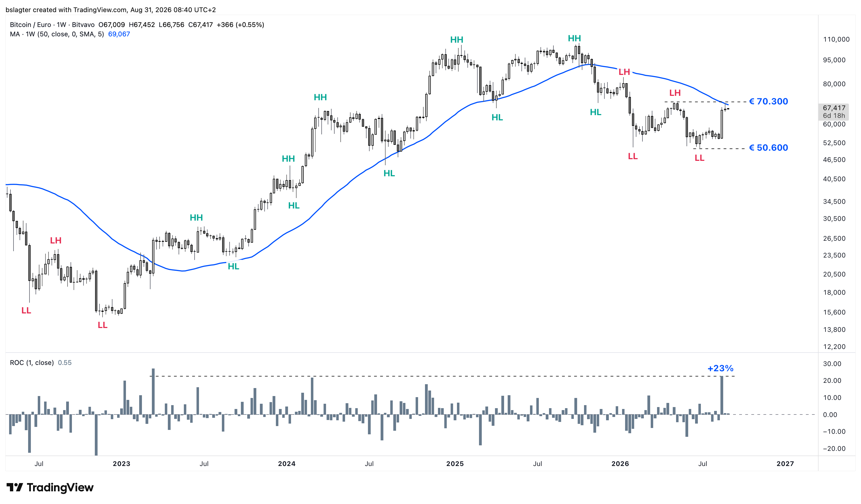Click the −20.00 ROC axis label
The image size is (861, 504).
tap(834, 449)
